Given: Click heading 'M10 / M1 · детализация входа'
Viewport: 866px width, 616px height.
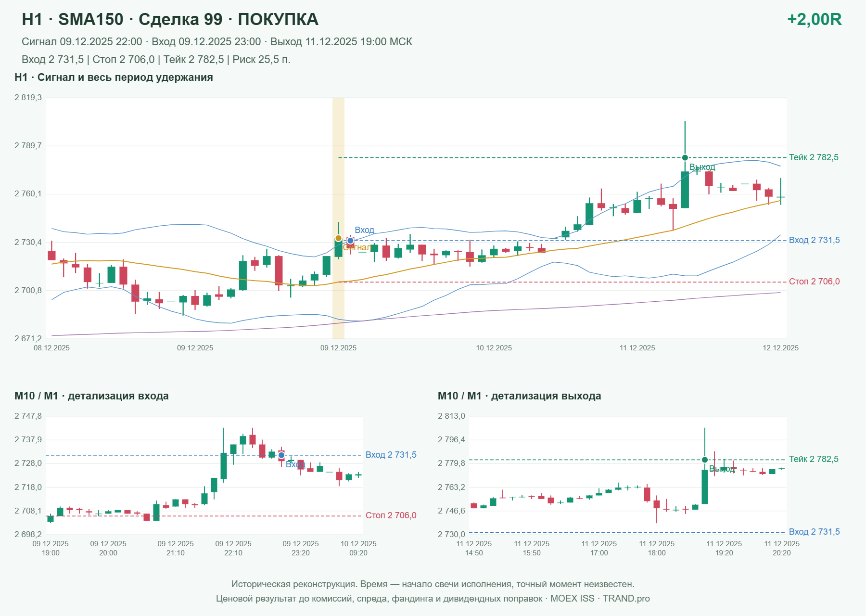Looking at the screenshot, I should (91, 396).
